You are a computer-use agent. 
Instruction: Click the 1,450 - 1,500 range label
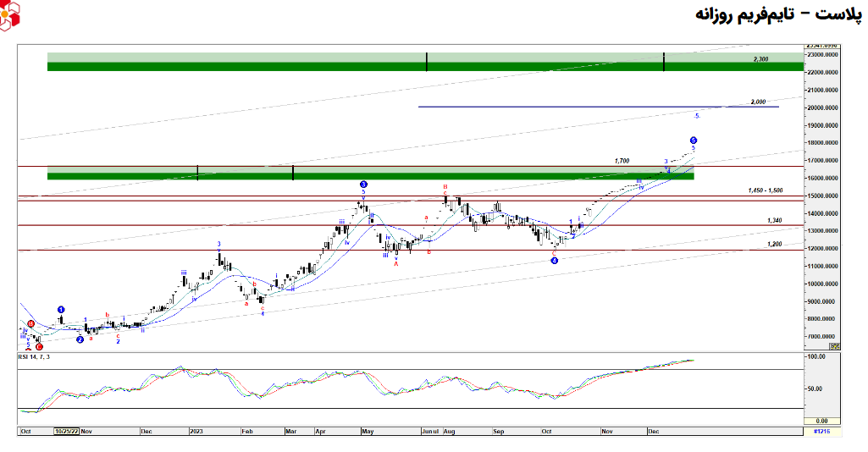click(x=765, y=191)
